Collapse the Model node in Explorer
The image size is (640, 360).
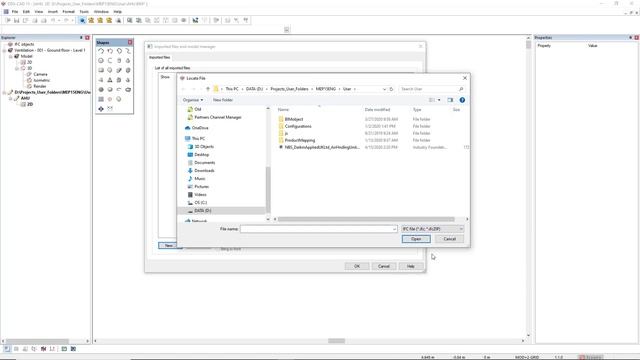coord(11,56)
